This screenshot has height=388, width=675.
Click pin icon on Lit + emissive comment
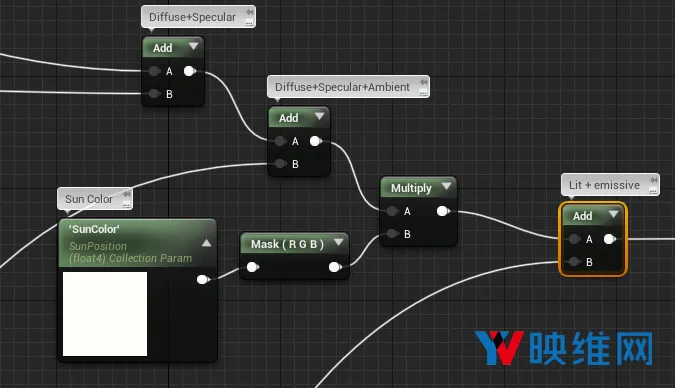point(653,180)
